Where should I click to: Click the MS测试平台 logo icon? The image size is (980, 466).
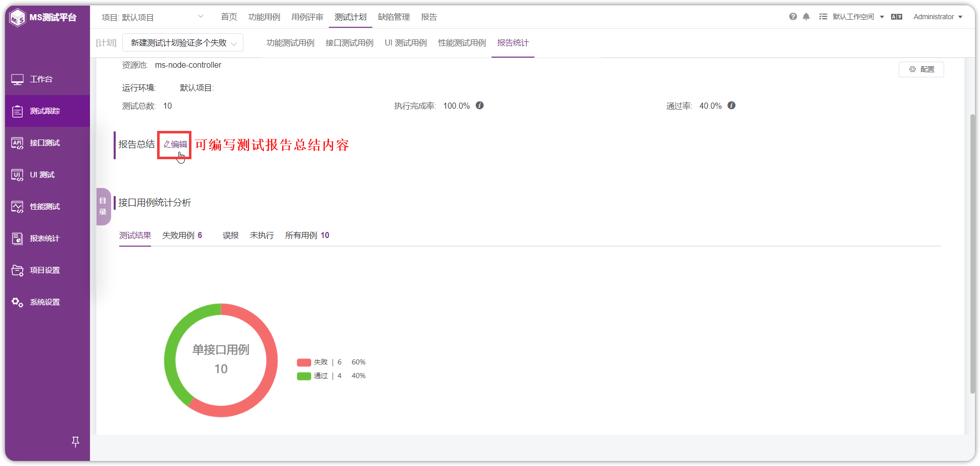pos(18,18)
